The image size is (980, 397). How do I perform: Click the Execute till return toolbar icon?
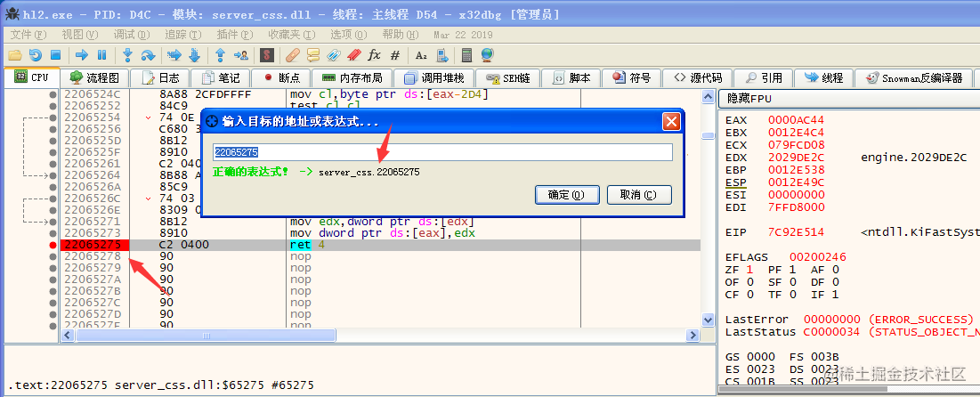coord(220,56)
